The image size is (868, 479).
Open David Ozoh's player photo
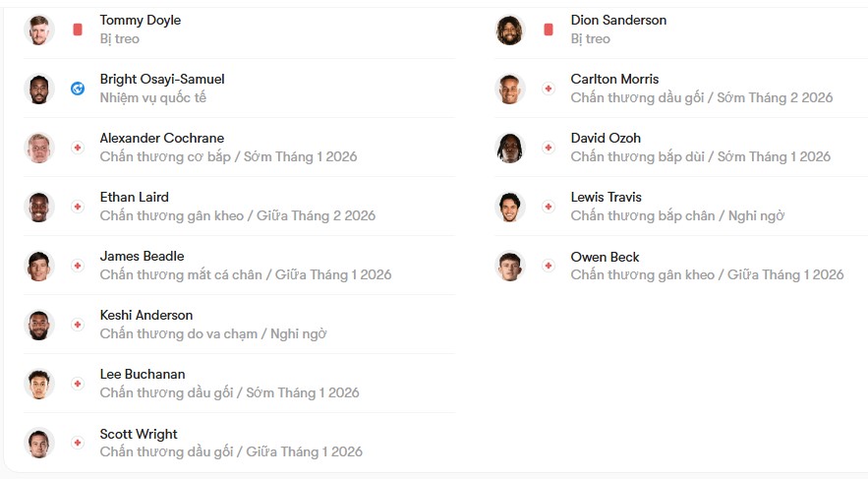tap(510, 148)
